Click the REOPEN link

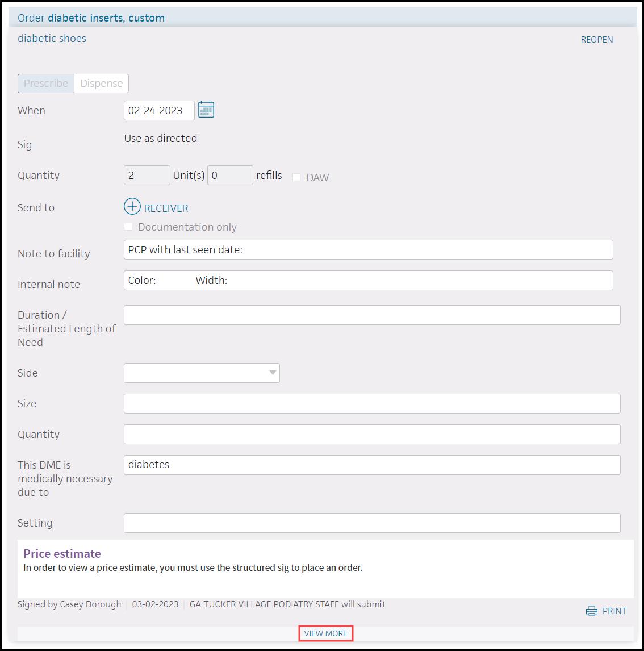point(596,39)
